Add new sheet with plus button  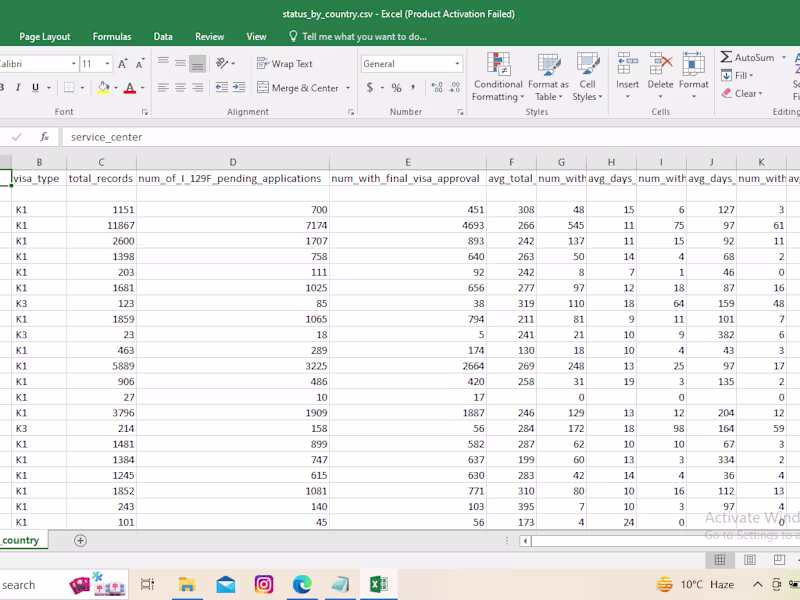click(x=80, y=541)
